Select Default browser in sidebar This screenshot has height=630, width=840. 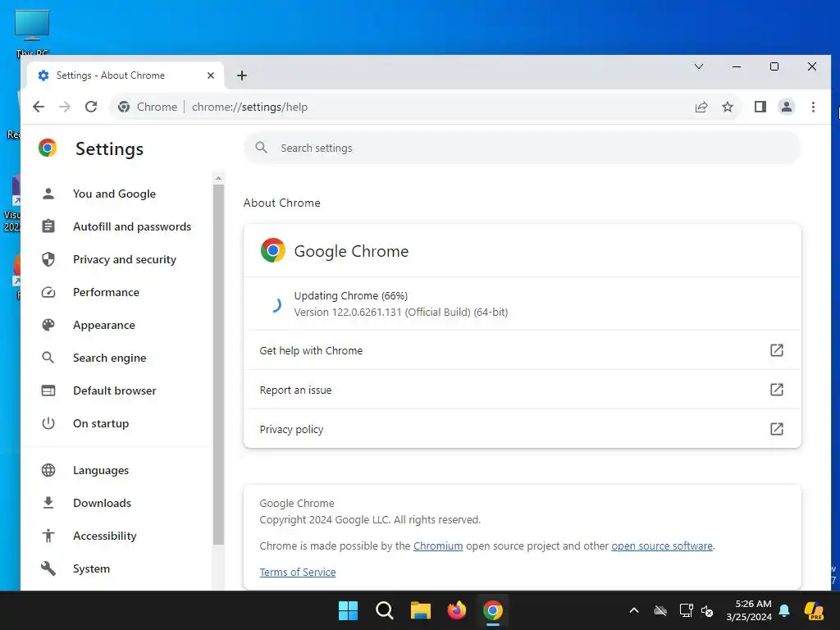[x=115, y=390]
